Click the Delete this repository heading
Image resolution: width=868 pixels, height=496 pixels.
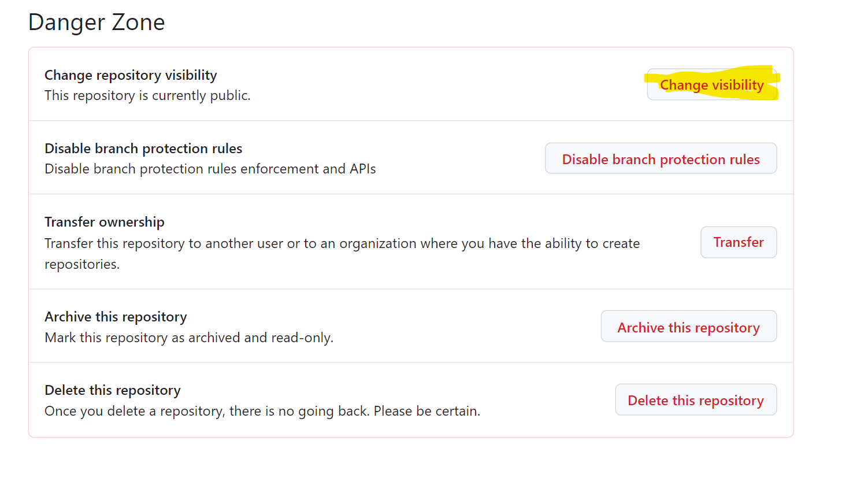(112, 390)
